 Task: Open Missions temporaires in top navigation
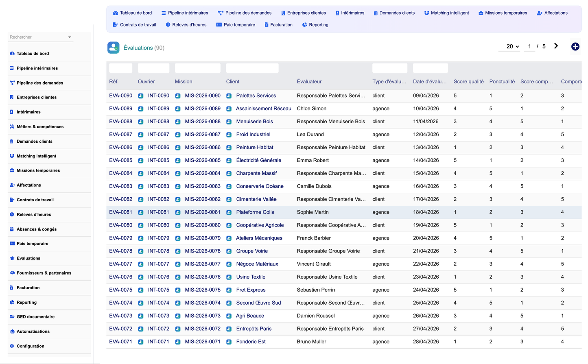(x=503, y=13)
